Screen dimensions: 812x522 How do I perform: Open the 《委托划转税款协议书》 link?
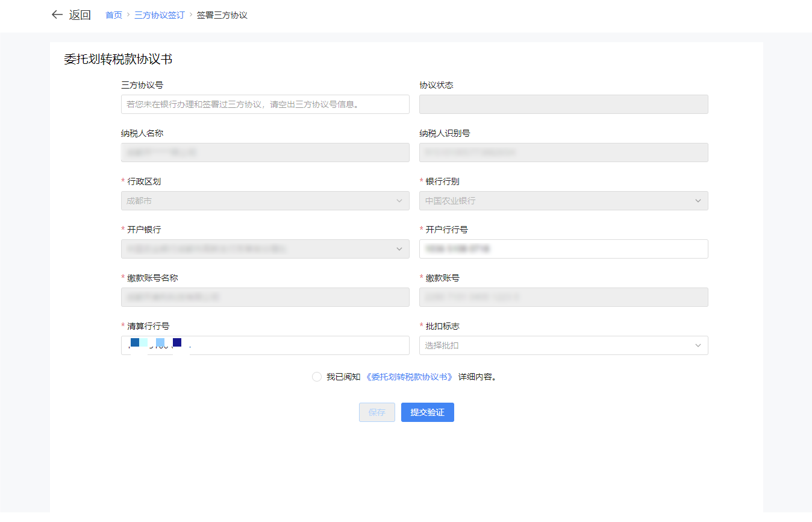(x=409, y=377)
